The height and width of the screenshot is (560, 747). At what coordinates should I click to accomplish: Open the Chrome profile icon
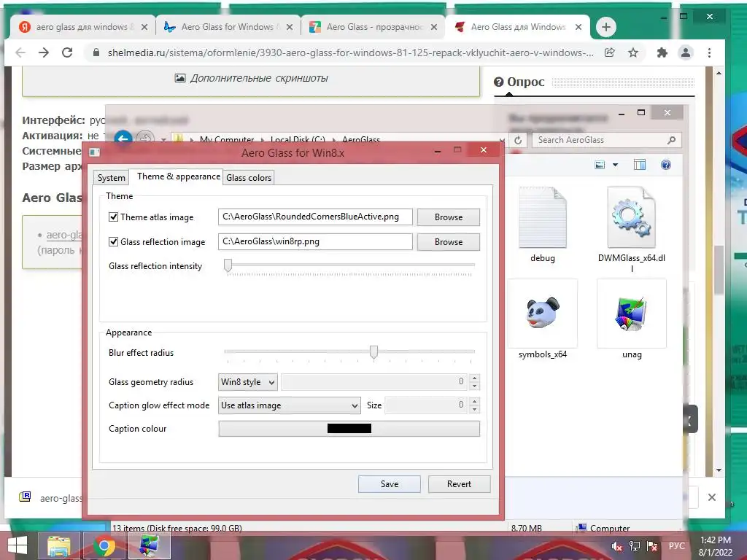click(686, 52)
